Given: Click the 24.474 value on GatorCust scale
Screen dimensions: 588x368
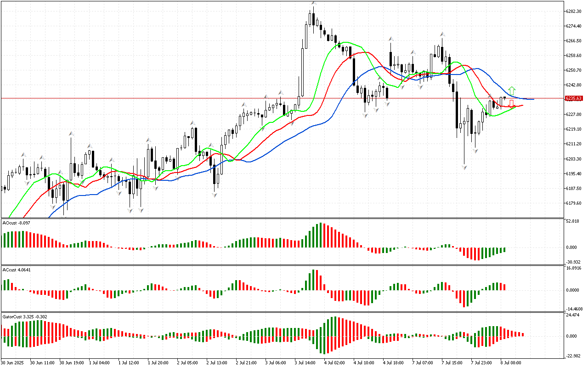Looking at the screenshot, I should coord(571,315).
